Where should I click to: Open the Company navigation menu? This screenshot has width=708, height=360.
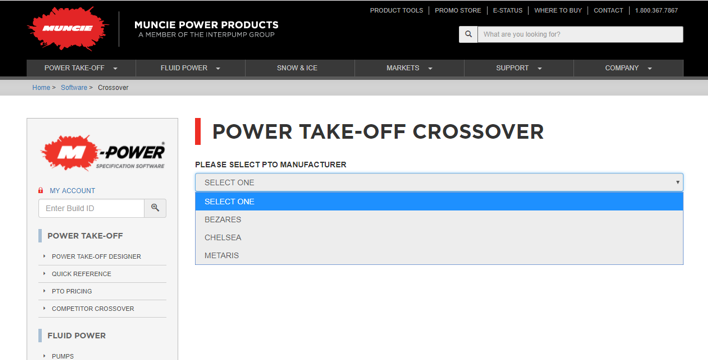(x=628, y=68)
